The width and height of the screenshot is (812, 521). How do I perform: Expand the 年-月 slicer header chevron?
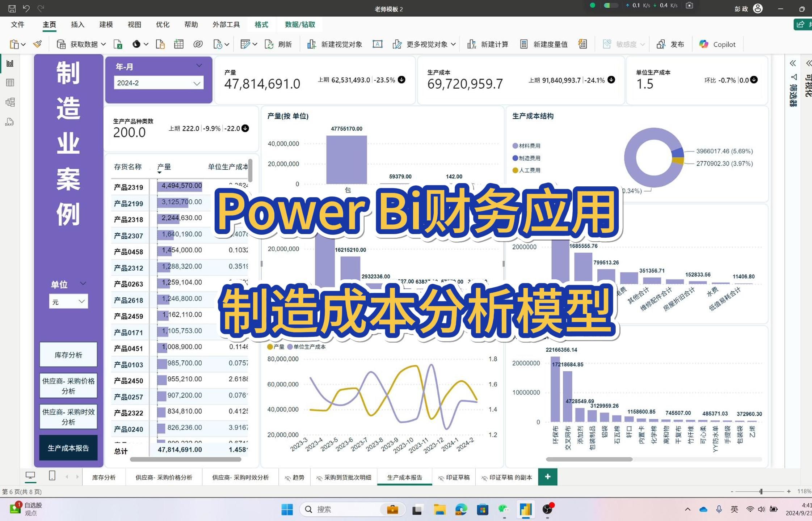[x=199, y=65]
